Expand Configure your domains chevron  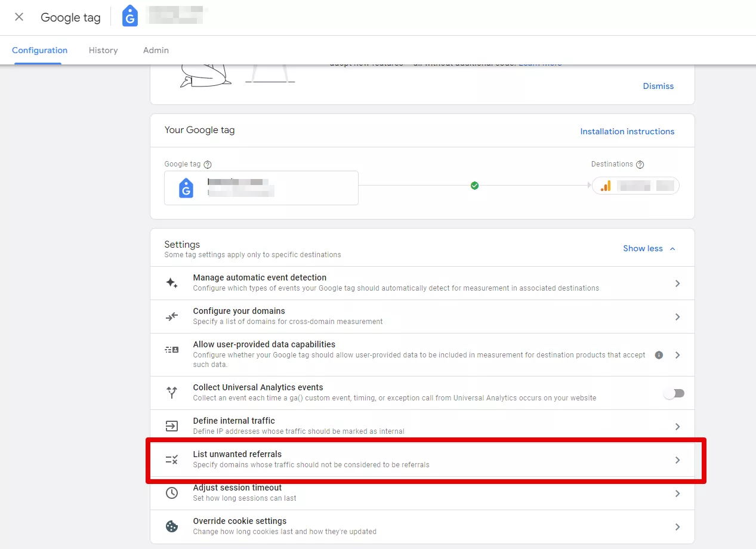point(677,317)
